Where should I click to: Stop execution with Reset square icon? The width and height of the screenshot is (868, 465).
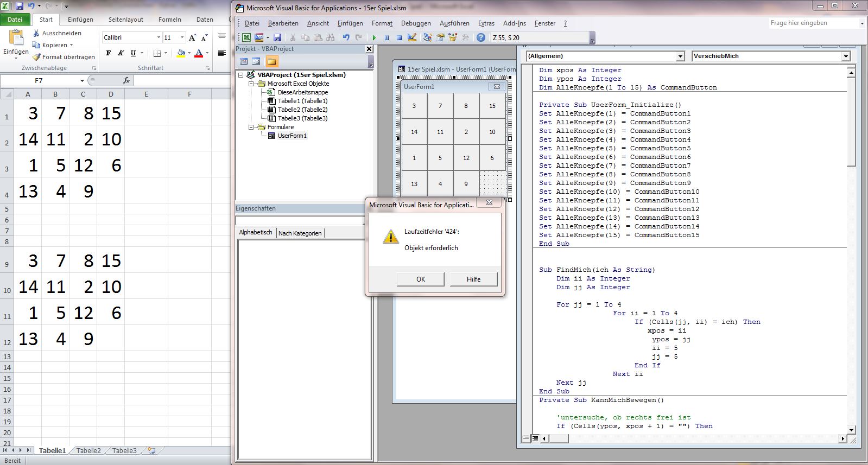[399, 37]
